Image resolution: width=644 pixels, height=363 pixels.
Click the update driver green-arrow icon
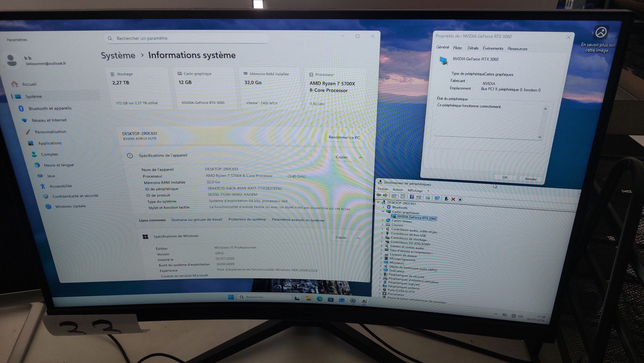tap(446, 199)
